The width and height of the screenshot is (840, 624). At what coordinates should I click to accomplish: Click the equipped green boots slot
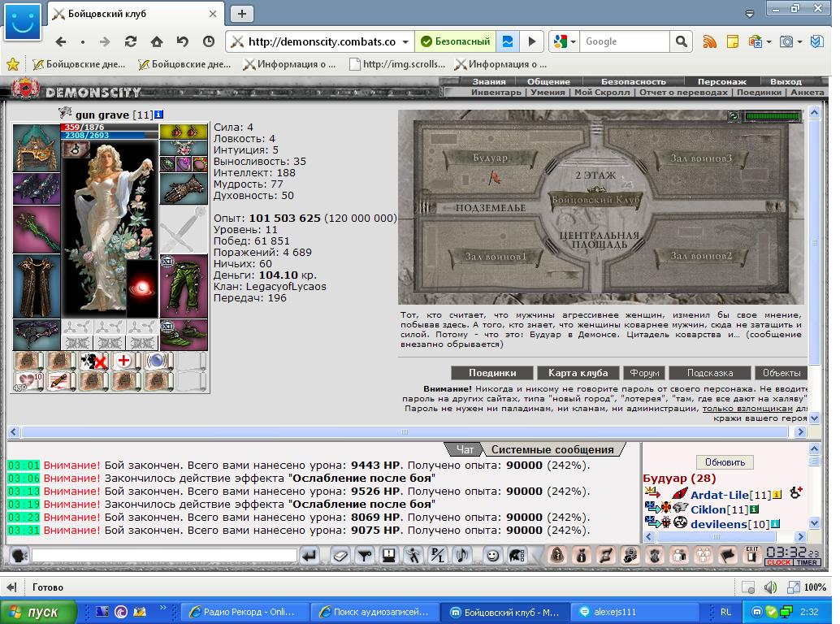point(184,335)
